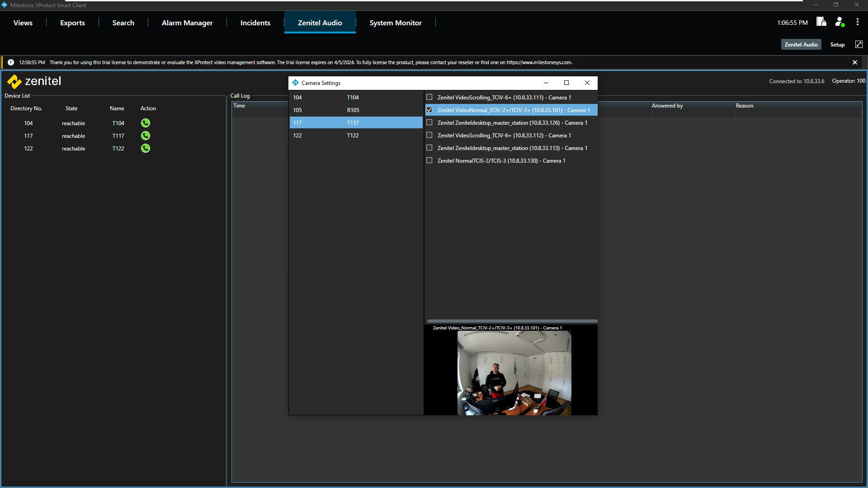Check the VideoScrolling_TCIV-6+ 10.8.33.111 camera

pyautogui.click(x=429, y=97)
